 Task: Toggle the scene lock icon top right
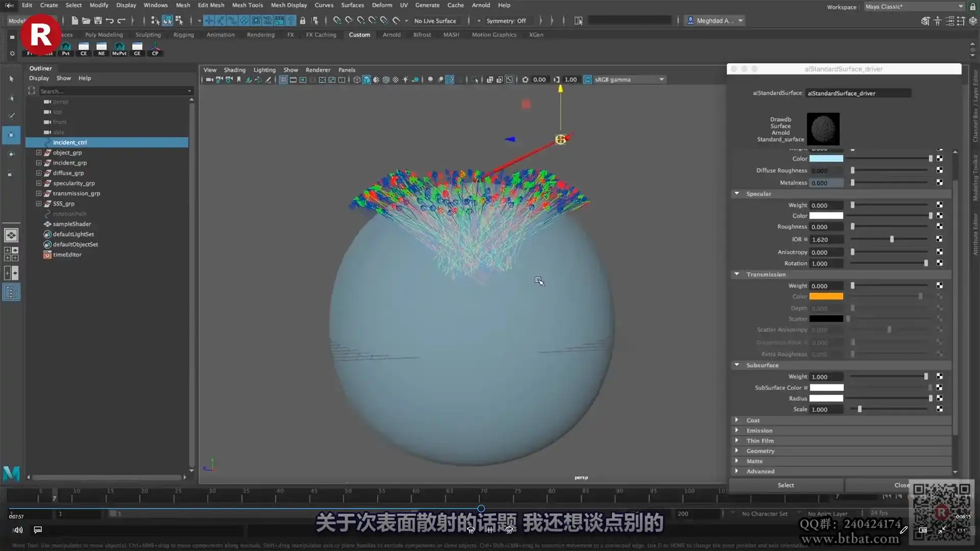coord(972,7)
